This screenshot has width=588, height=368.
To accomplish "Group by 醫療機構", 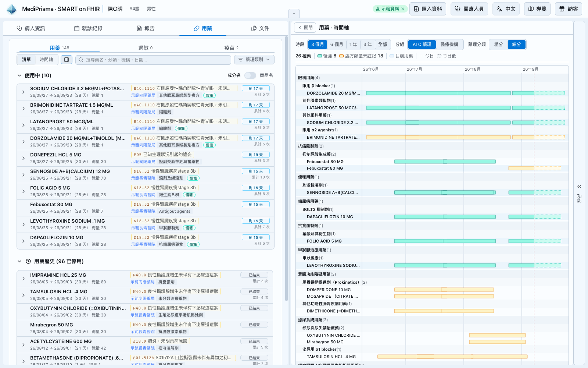I will 449,45.
